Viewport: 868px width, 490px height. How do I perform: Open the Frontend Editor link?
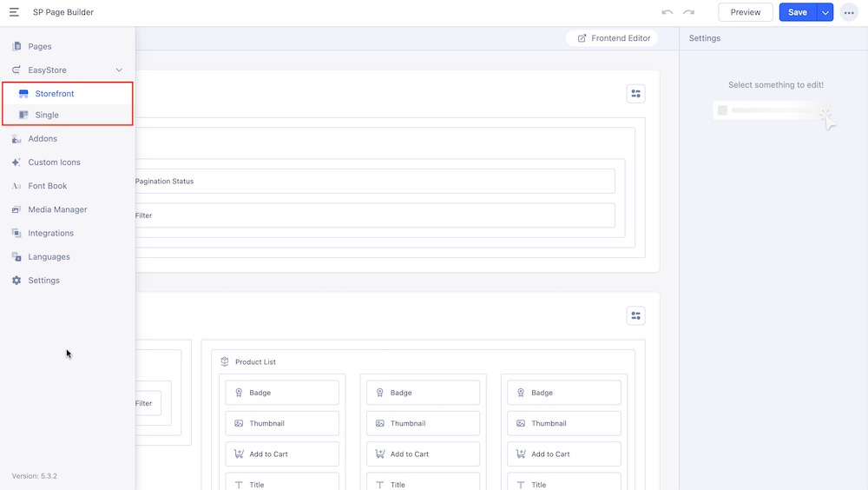click(614, 38)
